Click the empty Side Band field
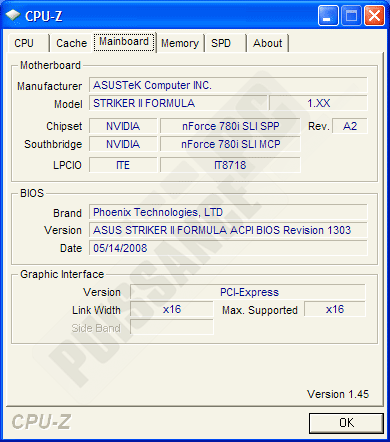Image resolution: width=390 pixels, height=442 pixels. 171,327
